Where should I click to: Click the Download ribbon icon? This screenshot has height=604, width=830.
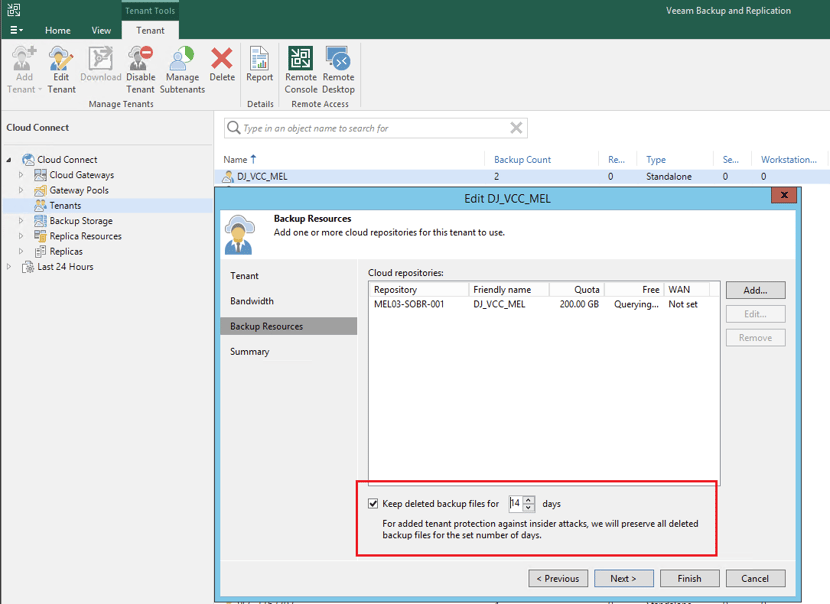[101, 59]
